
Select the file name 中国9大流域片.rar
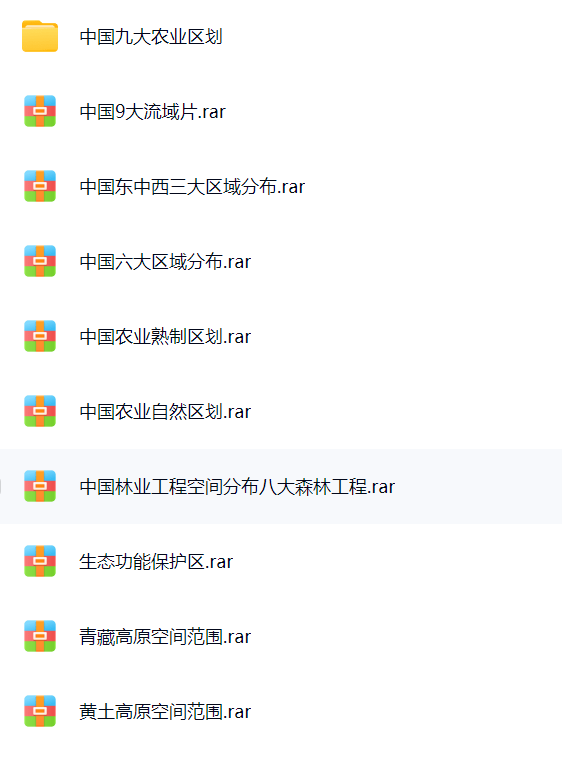pyautogui.click(x=152, y=112)
